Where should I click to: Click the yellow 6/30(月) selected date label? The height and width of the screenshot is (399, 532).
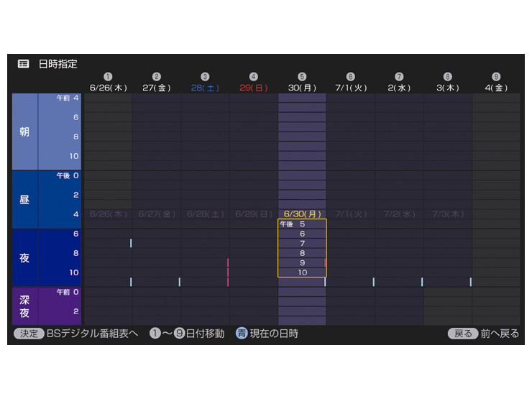(302, 214)
